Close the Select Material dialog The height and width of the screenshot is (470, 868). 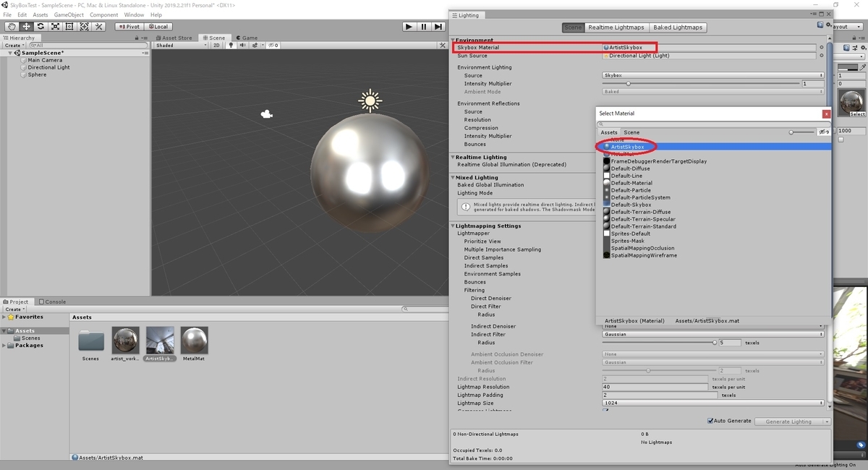[x=826, y=114]
